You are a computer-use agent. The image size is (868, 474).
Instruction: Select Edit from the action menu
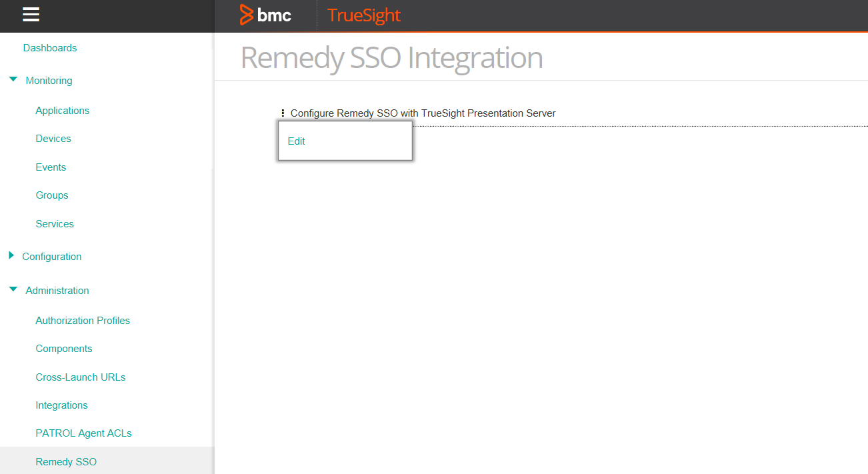coord(297,141)
